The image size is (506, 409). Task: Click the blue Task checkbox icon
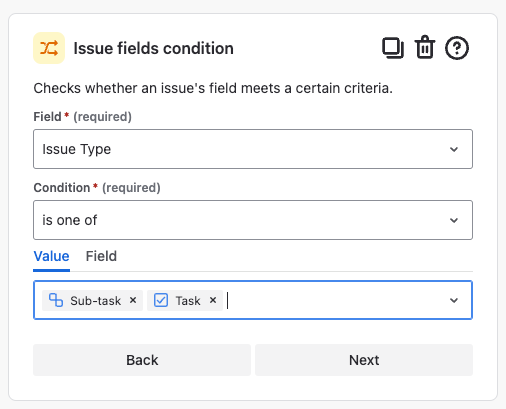click(x=161, y=300)
